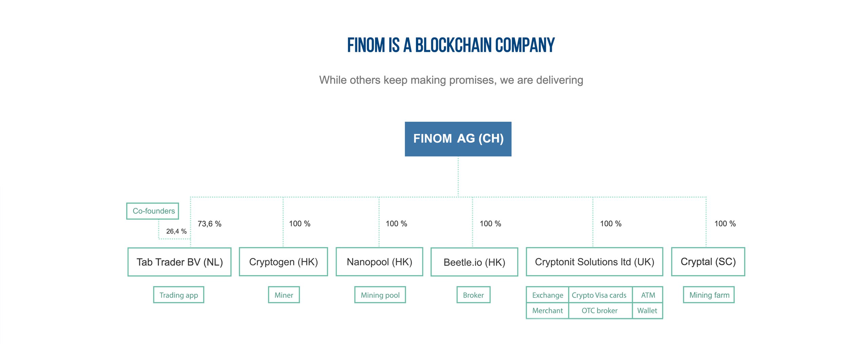Screen dimensions: 868x344
Task: Select the Beetle.io (HK) box
Action: tap(474, 262)
